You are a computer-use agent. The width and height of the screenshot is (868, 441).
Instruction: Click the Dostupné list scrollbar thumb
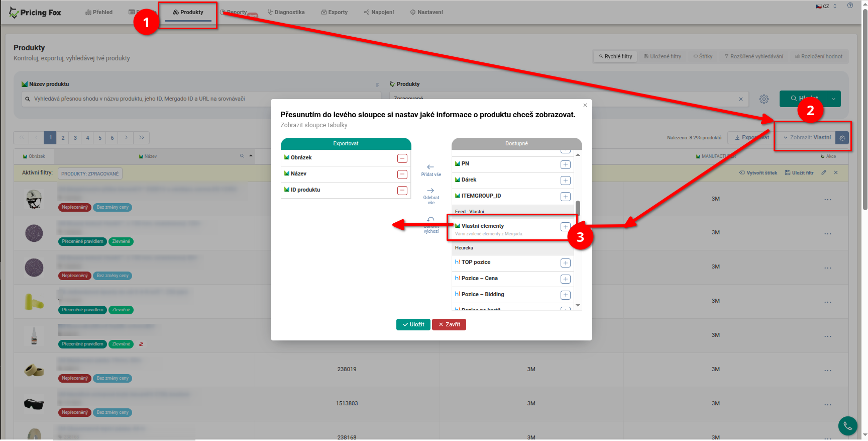pos(578,208)
